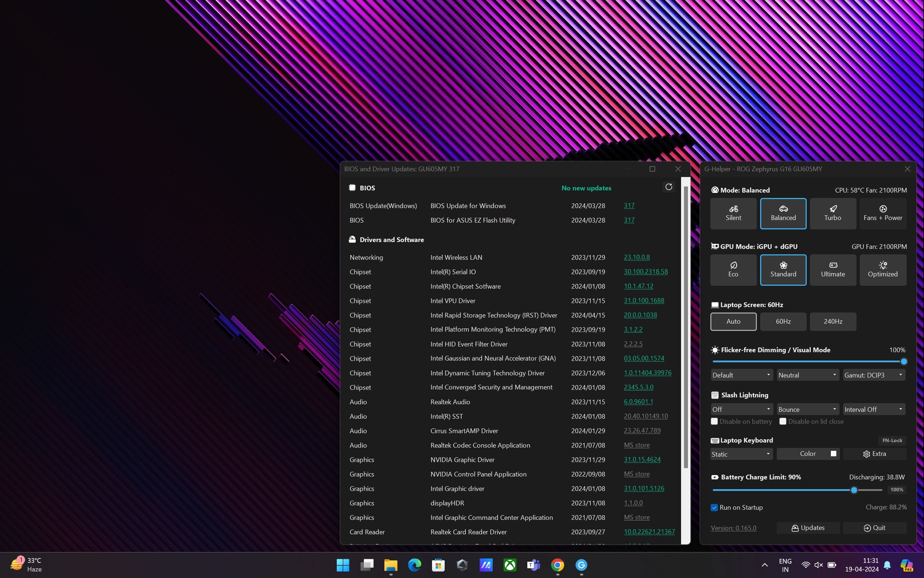Enable Disable on battery checkbox
The height and width of the screenshot is (578, 924).
[x=714, y=421]
